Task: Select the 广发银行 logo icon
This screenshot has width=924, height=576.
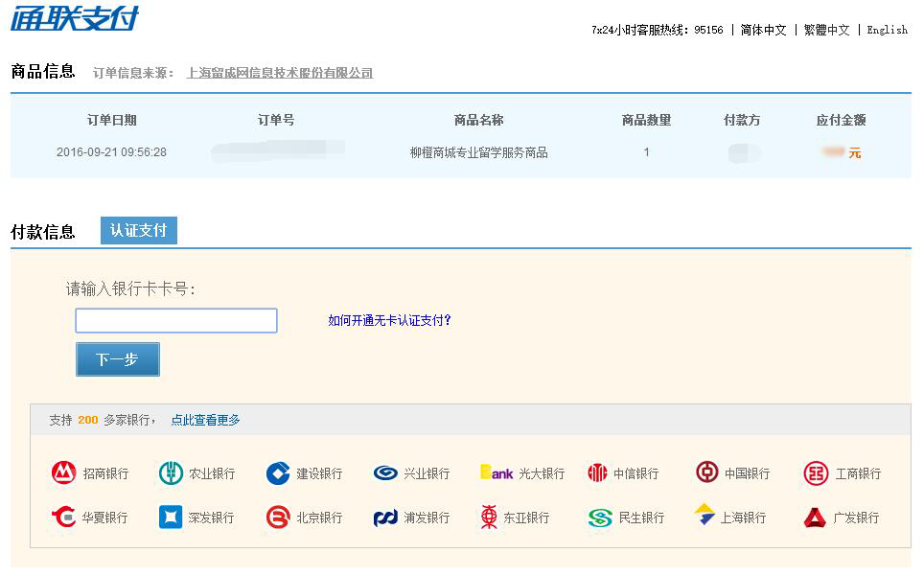Action: (815, 518)
